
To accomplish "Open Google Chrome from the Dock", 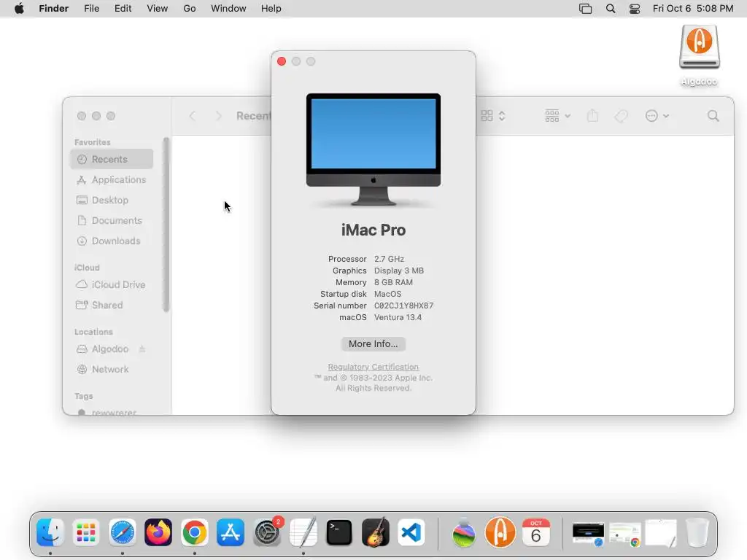I will click(x=194, y=532).
